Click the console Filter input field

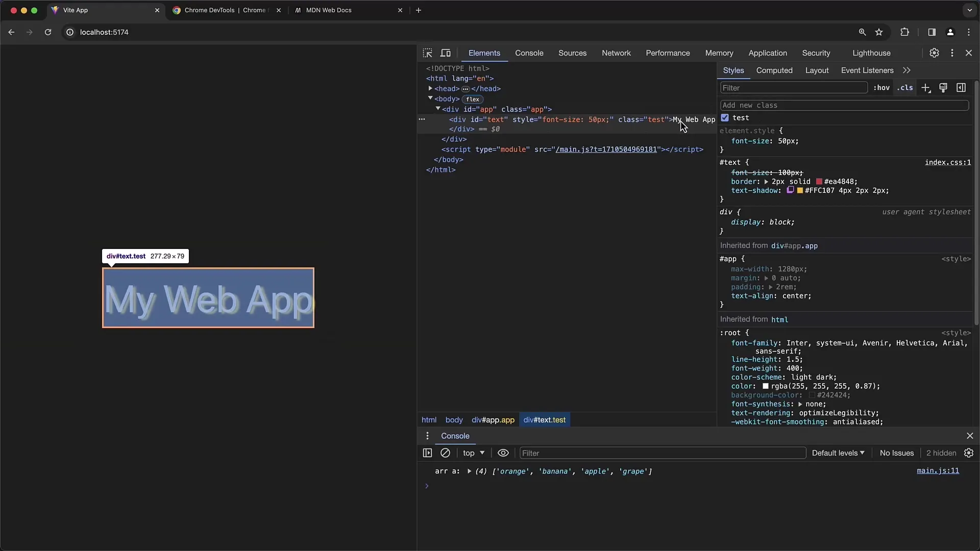(661, 452)
